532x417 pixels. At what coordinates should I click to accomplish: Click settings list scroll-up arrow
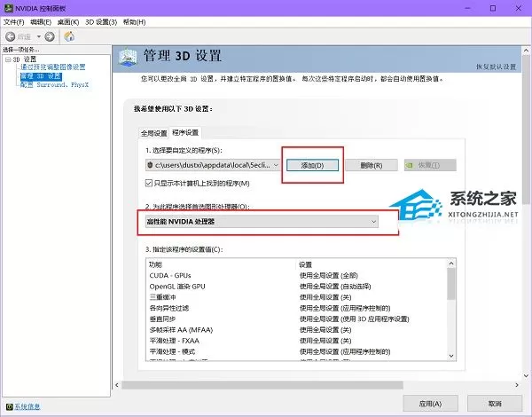click(x=451, y=264)
